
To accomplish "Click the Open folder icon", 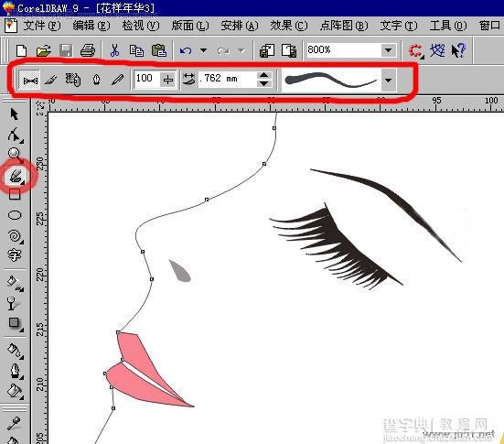I will pos(43,51).
